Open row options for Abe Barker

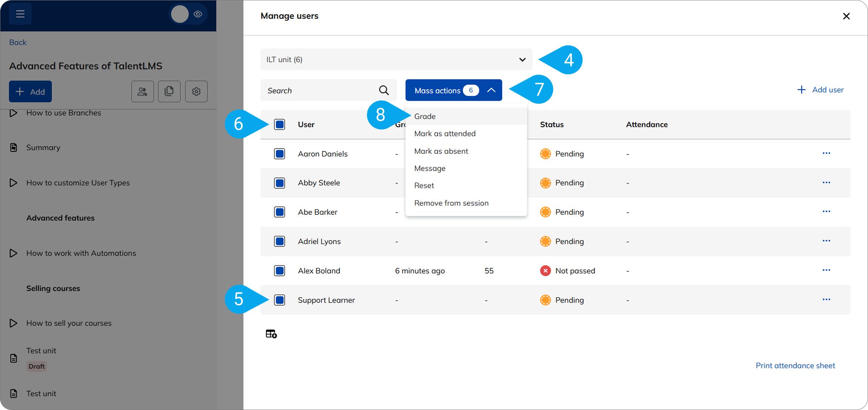(x=826, y=212)
